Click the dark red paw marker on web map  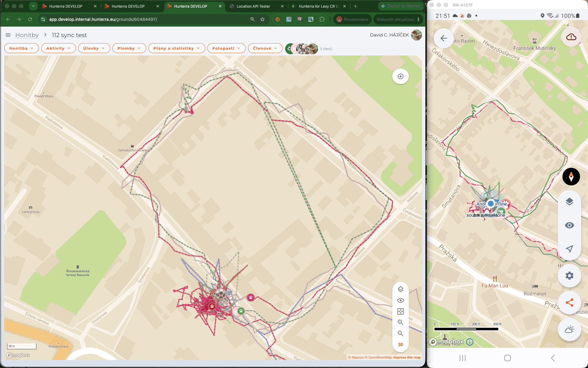[x=212, y=306]
